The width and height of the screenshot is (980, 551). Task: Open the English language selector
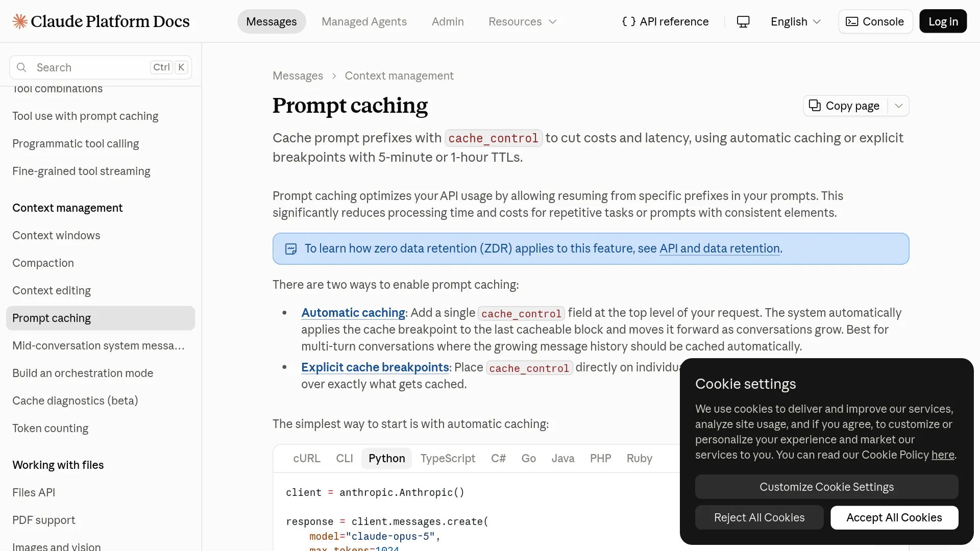click(795, 21)
